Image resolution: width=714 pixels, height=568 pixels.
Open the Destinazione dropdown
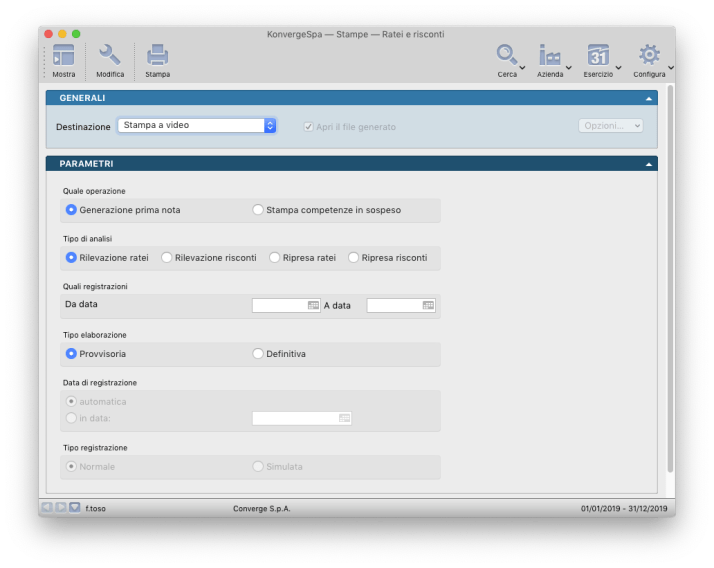196,126
